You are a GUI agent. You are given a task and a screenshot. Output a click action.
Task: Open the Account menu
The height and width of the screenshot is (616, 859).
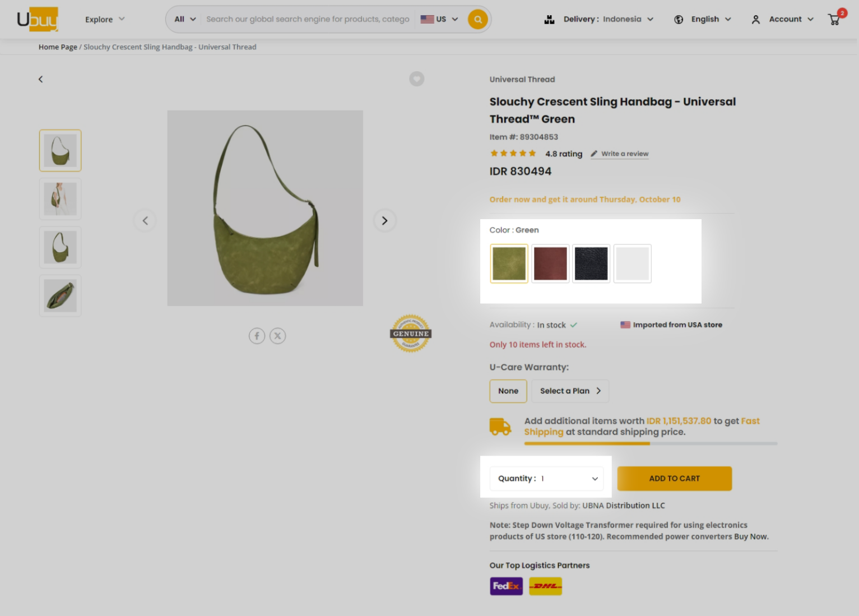(x=784, y=18)
